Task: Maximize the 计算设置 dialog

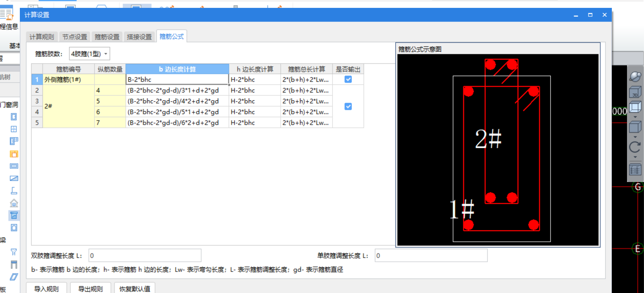Action: pyautogui.click(x=590, y=15)
